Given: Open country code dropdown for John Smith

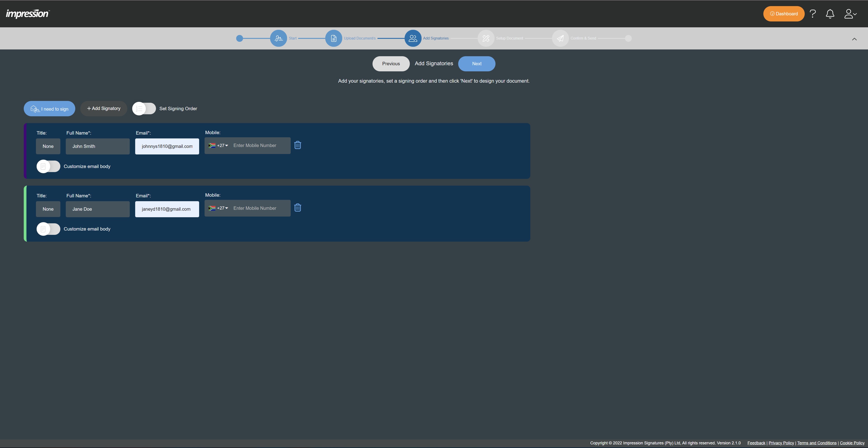Looking at the screenshot, I should click(x=218, y=145).
